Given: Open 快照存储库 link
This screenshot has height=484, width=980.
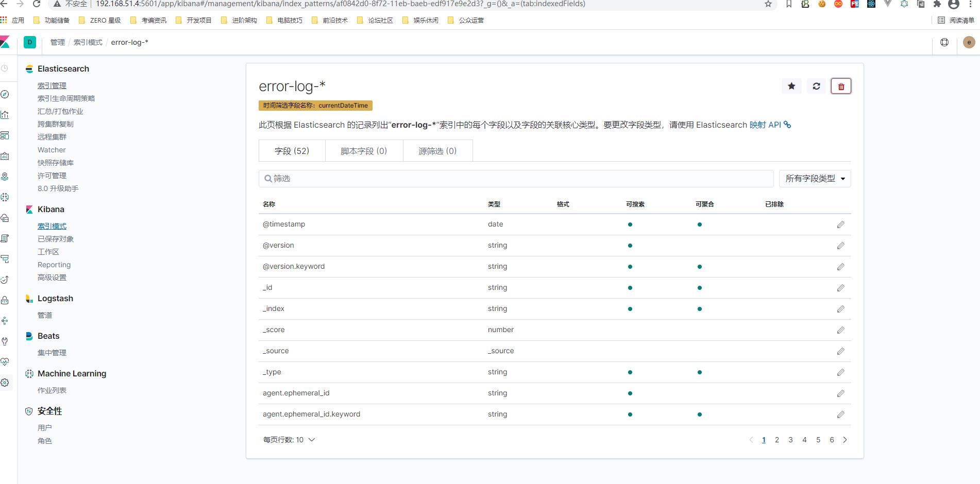Looking at the screenshot, I should [x=56, y=163].
